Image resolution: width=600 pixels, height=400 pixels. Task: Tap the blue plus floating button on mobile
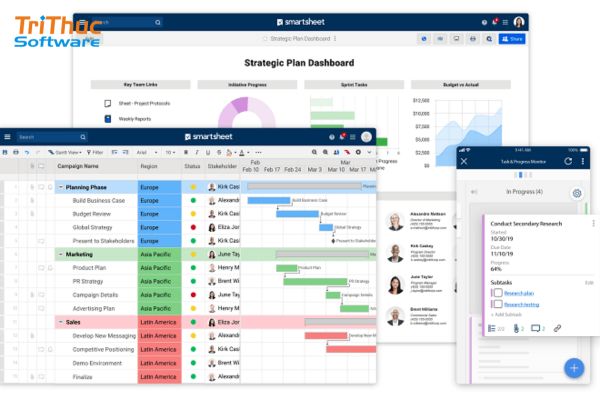click(x=574, y=368)
